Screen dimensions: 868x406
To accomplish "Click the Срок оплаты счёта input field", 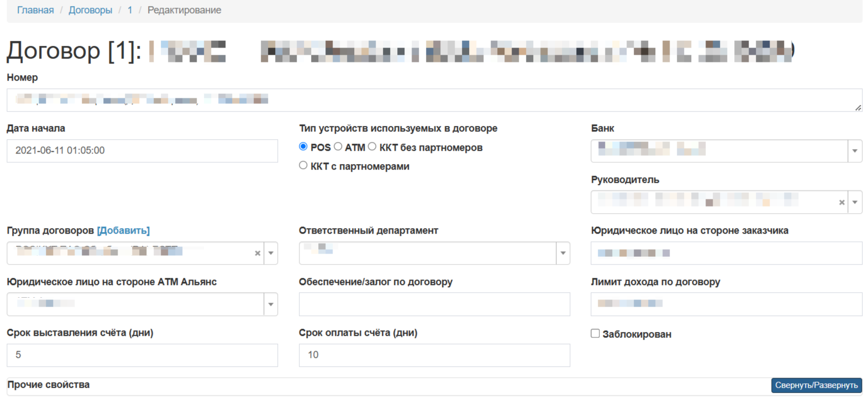I will pyautogui.click(x=434, y=355).
